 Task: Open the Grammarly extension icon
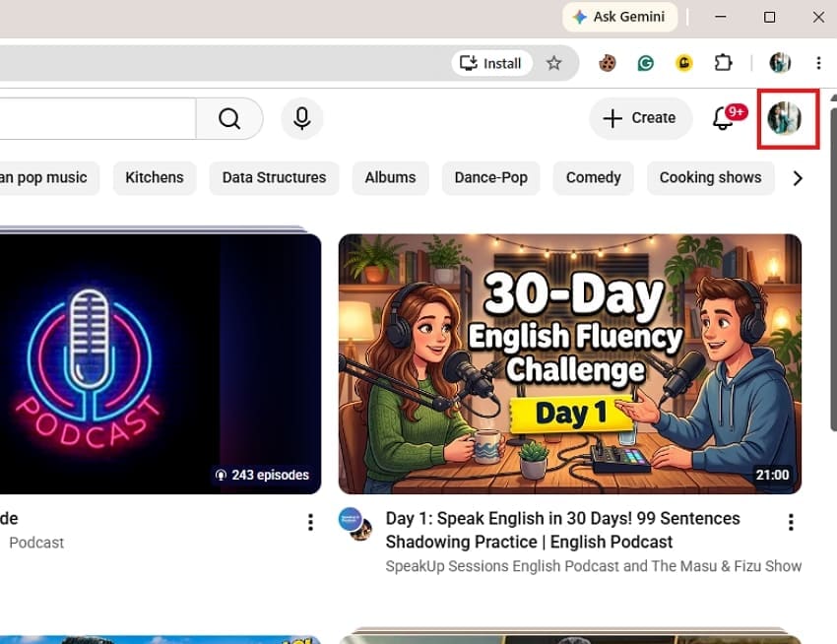(646, 64)
